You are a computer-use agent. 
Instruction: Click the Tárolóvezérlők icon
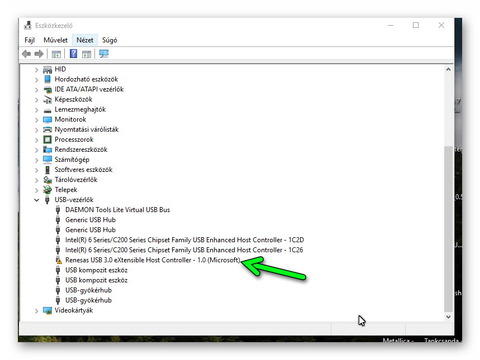point(48,180)
